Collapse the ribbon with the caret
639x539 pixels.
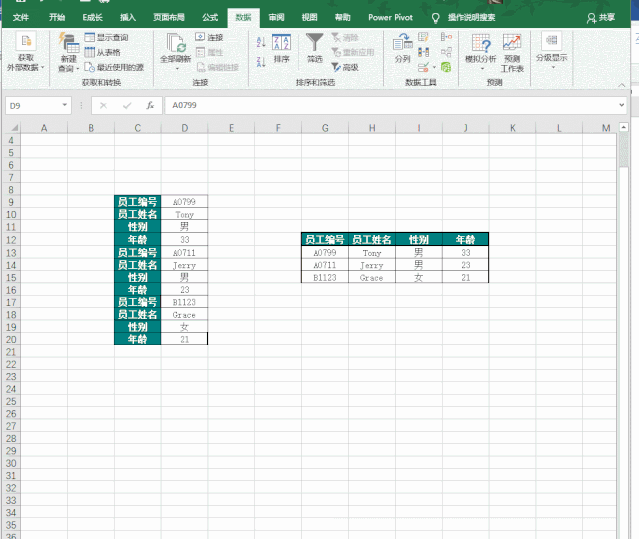[x=621, y=85]
